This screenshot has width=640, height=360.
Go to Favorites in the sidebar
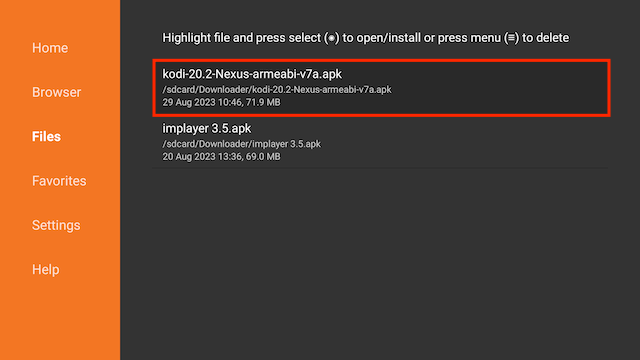tap(59, 181)
